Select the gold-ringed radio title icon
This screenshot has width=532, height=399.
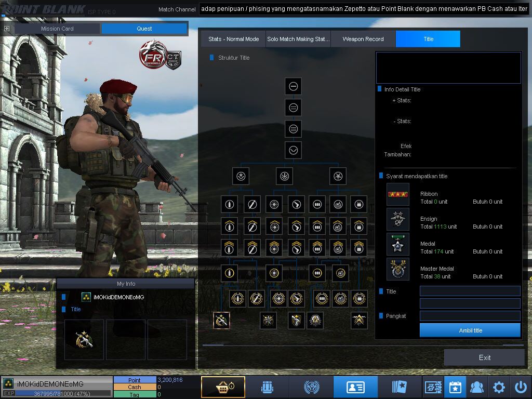coord(340,273)
